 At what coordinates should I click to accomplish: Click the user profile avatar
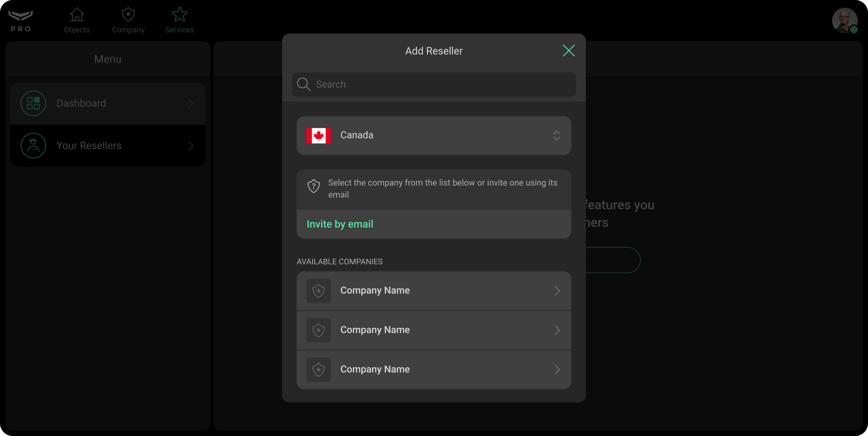coord(845,20)
